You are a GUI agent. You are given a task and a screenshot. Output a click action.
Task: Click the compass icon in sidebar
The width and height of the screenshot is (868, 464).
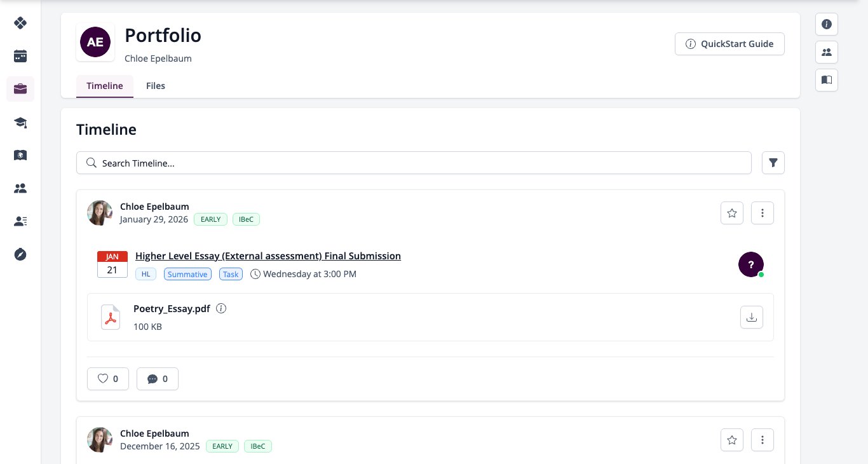pos(20,254)
